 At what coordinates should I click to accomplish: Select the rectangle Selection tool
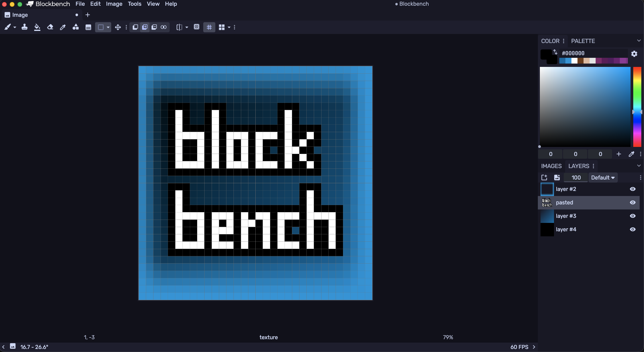[100, 27]
